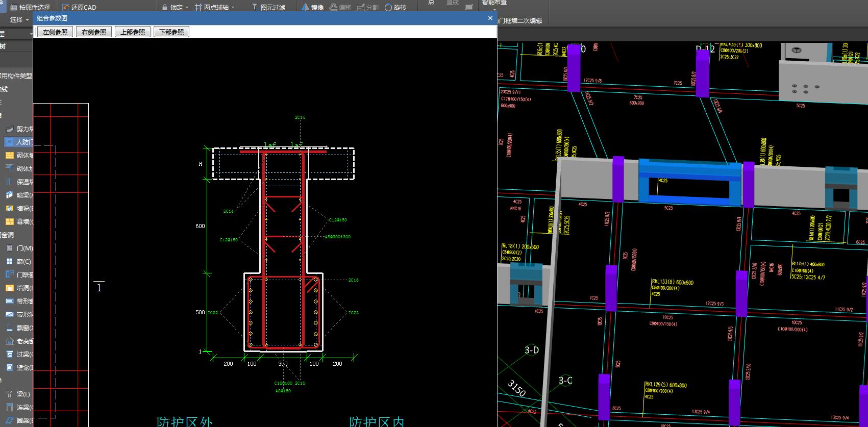Click the 左侧参照 button

click(55, 32)
